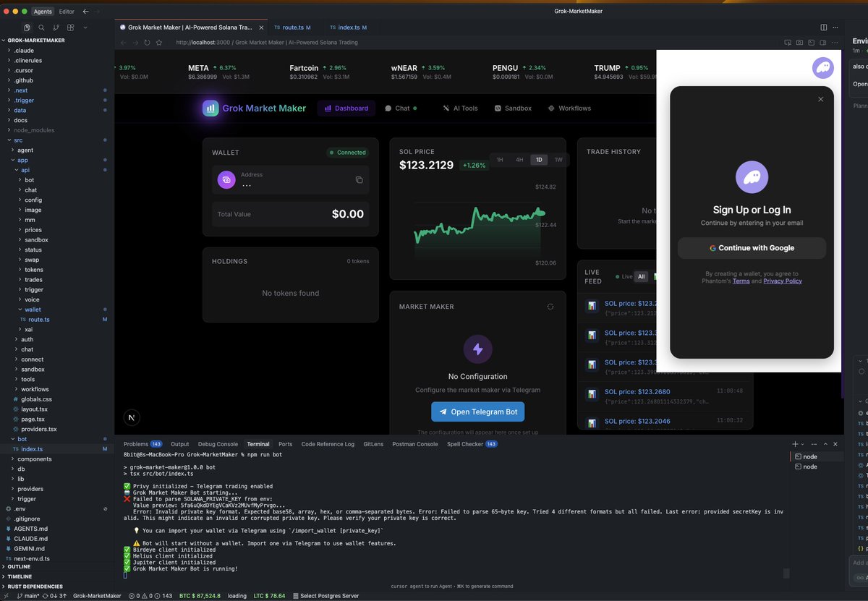Open the Workflows page
This screenshot has height=601, width=868.
coord(569,108)
